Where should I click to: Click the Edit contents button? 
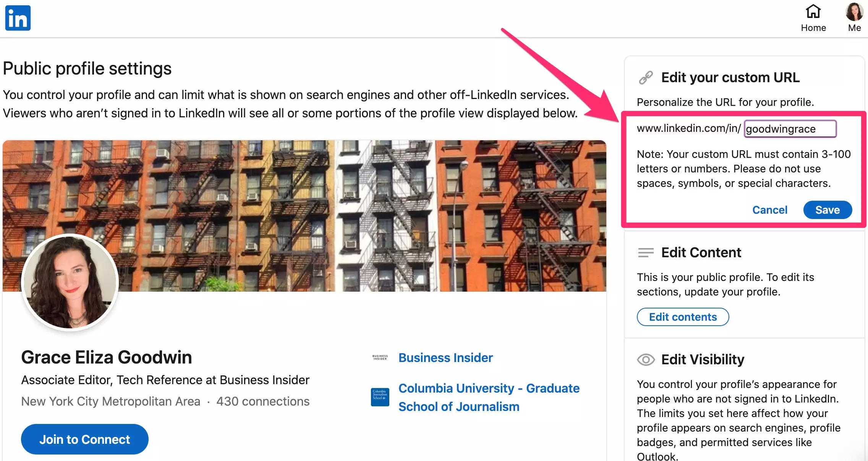click(x=683, y=317)
